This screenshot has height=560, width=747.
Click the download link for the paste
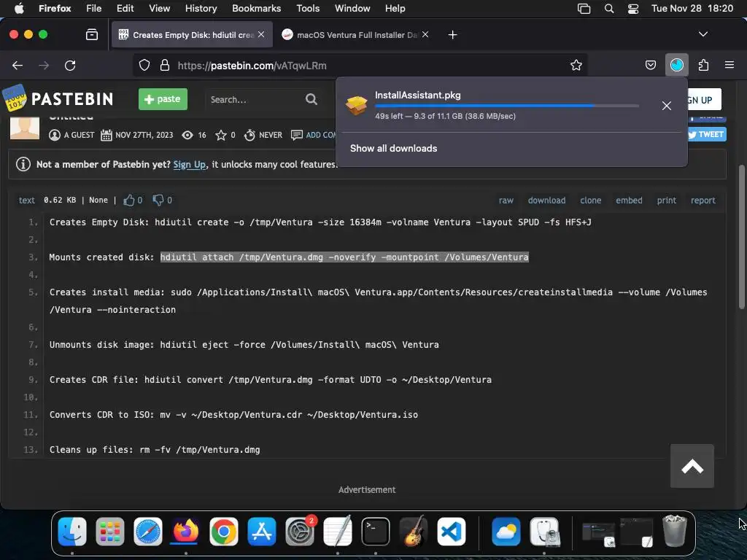click(x=546, y=201)
